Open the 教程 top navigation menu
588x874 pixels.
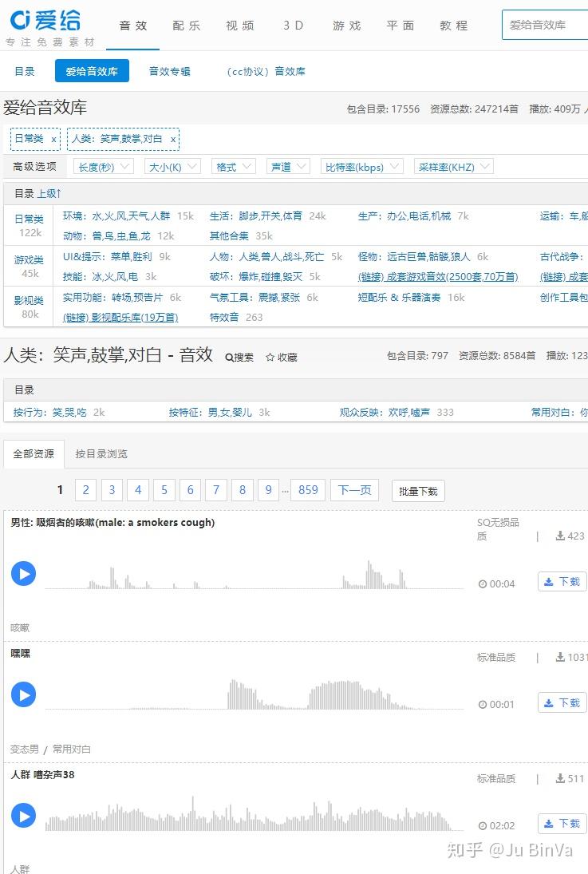point(454,26)
